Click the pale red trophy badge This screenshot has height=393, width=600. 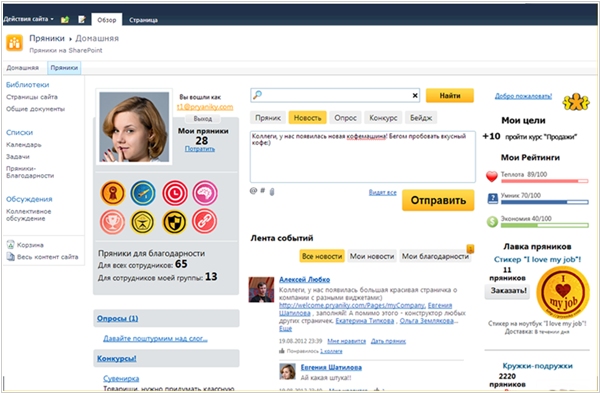pyautogui.click(x=112, y=222)
